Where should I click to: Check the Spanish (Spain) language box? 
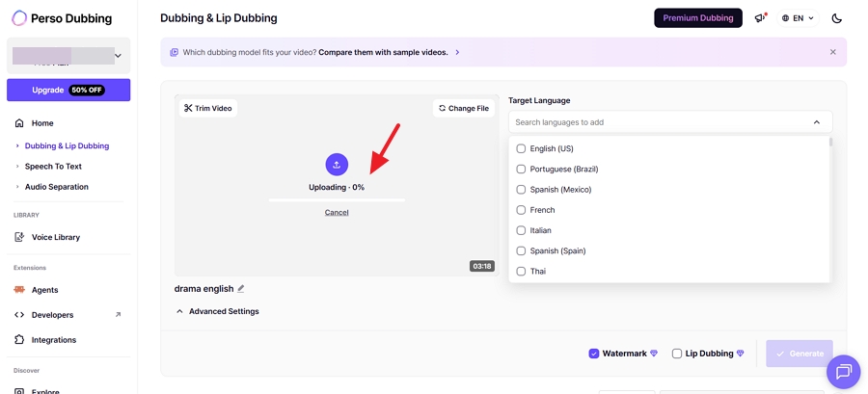coord(521,250)
